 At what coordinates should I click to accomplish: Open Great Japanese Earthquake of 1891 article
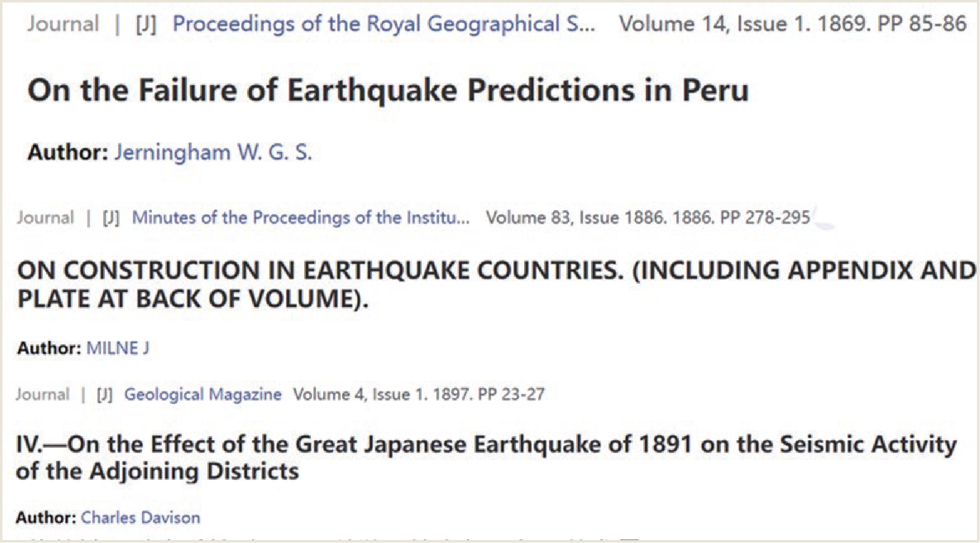tap(487, 458)
